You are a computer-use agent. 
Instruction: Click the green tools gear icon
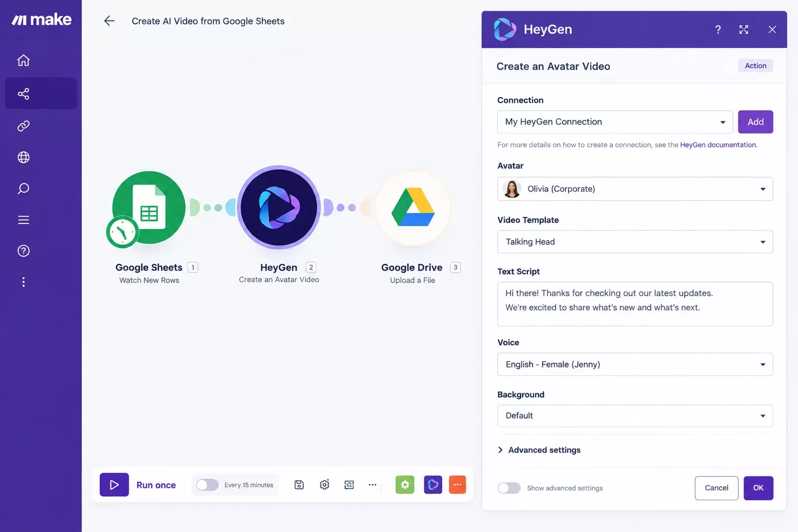[405, 485]
